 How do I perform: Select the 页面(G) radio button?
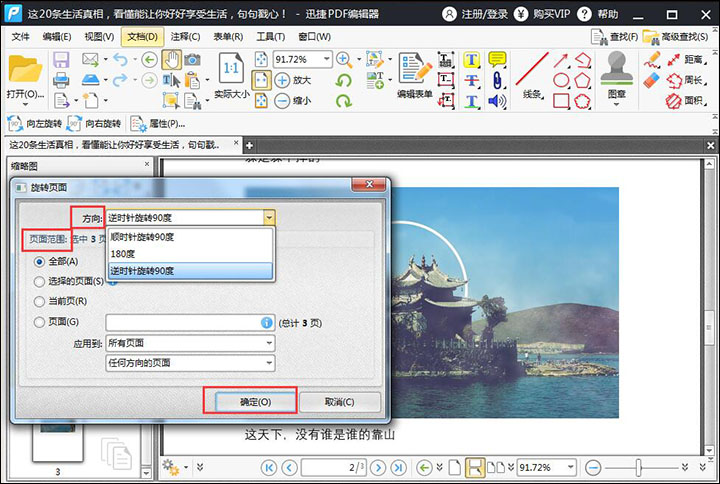coord(40,322)
